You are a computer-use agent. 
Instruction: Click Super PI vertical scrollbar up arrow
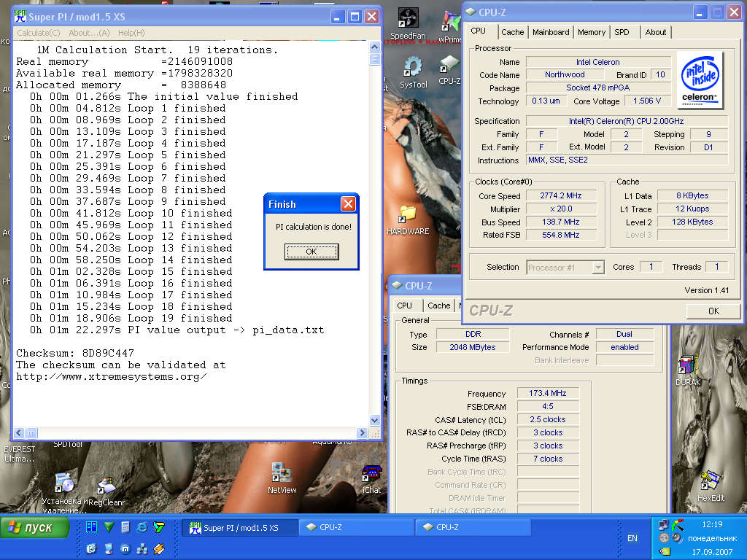374,47
